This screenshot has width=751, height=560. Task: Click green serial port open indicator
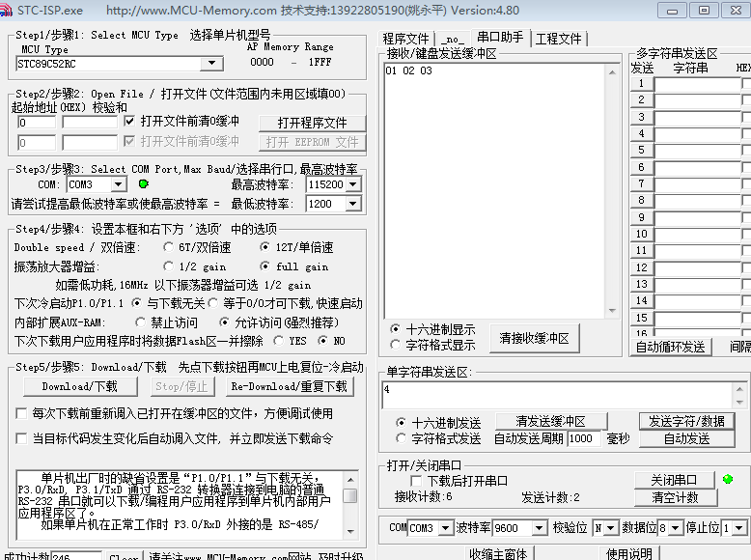coord(728,479)
